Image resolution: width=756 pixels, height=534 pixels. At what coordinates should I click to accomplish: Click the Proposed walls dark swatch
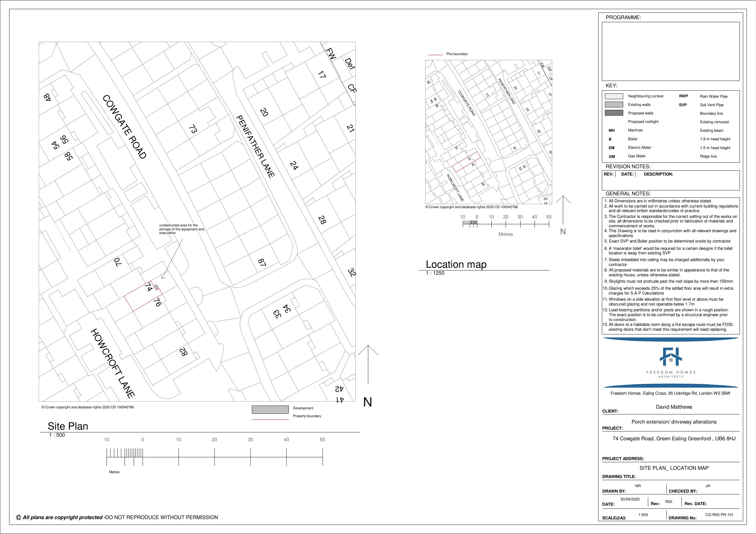coord(614,113)
